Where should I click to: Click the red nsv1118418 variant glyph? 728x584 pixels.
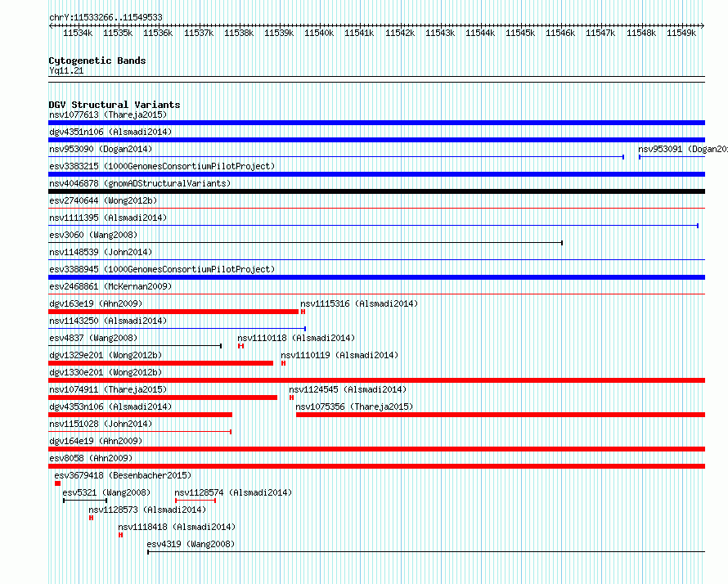[121, 535]
